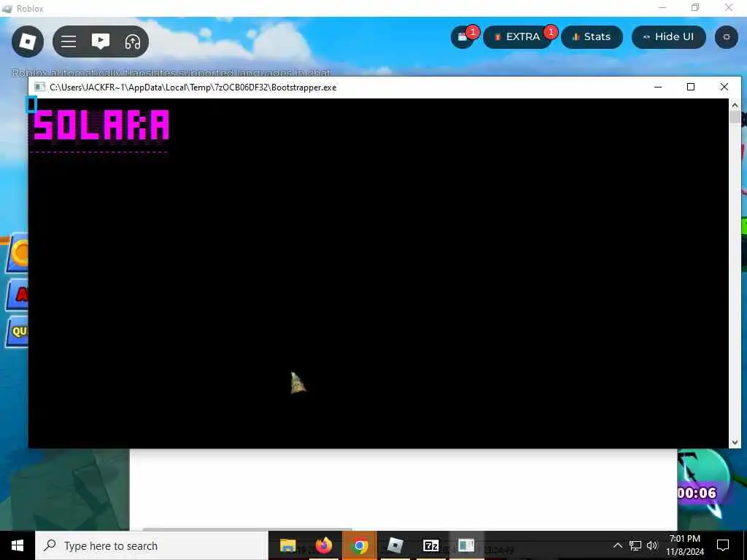
Task: Click the console scrollbar up arrow
Action: pos(735,105)
